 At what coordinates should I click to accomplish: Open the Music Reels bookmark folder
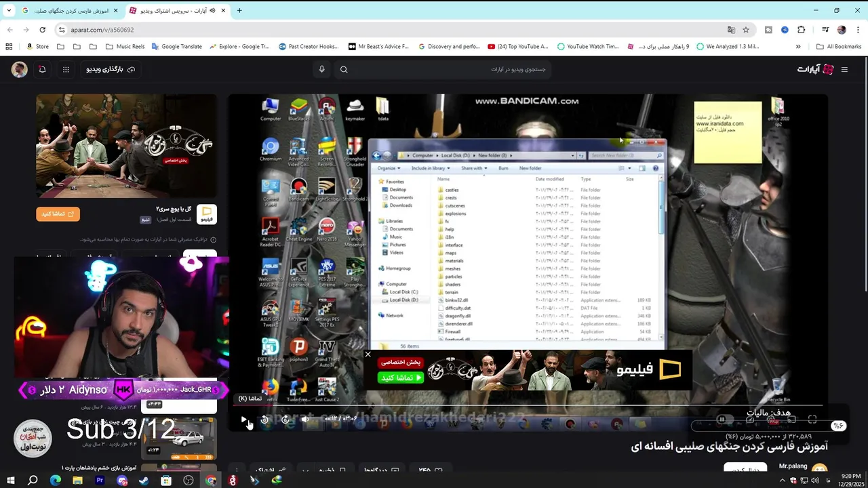(125, 47)
